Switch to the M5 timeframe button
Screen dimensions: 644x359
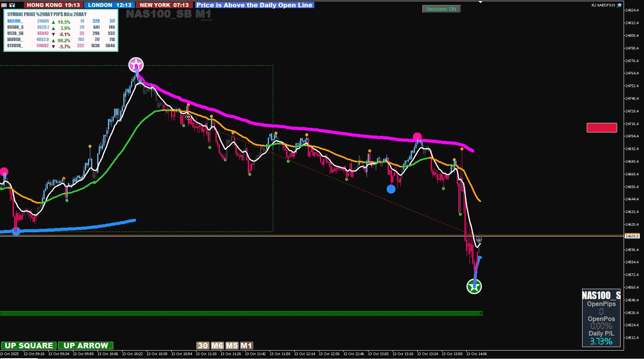click(x=232, y=346)
